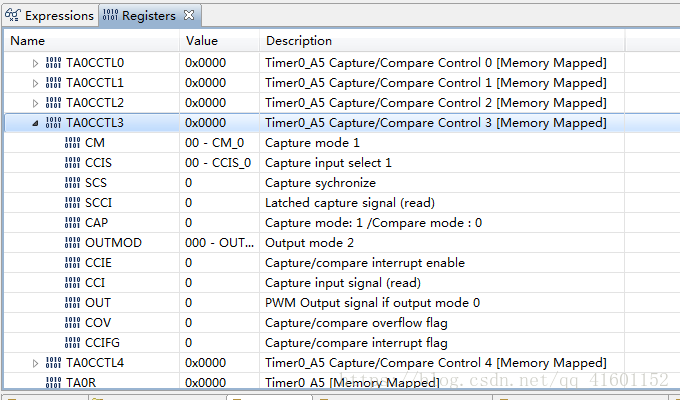
Task: Click the register icon beside CM
Action: pos(72,143)
